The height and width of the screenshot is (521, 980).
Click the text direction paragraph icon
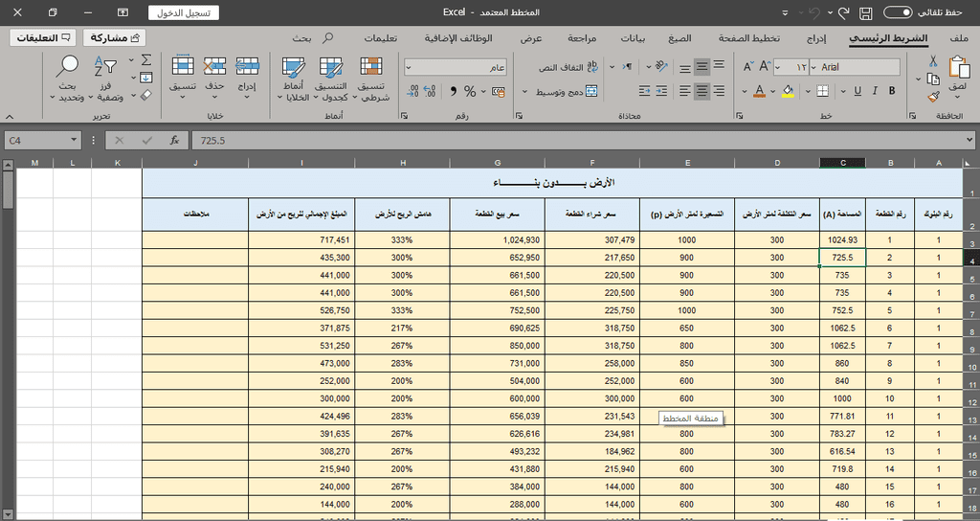[627, 66]
